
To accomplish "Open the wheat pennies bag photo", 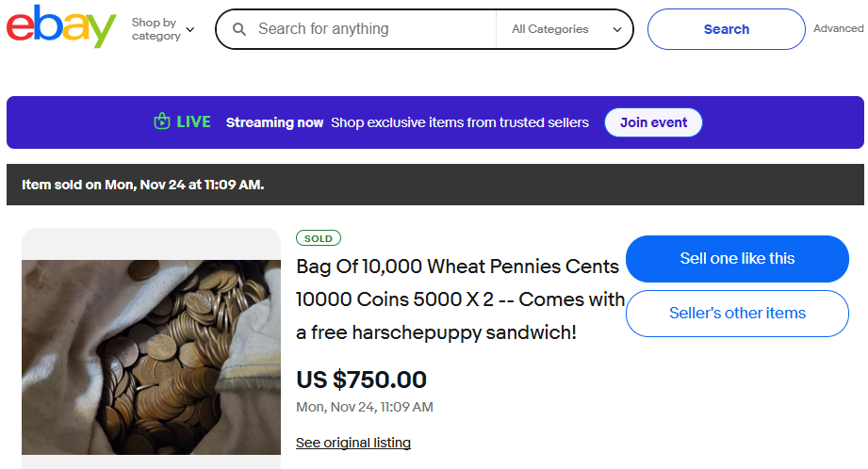I will point(151,358).
